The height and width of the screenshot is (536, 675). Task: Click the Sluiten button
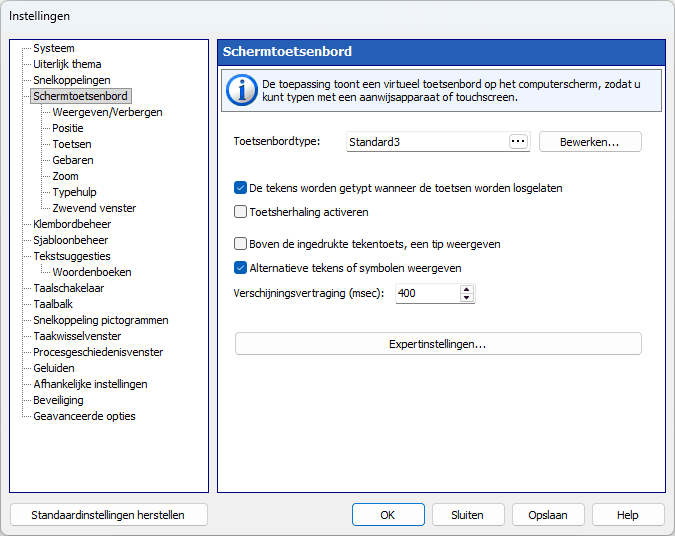[x=468, y=515]
